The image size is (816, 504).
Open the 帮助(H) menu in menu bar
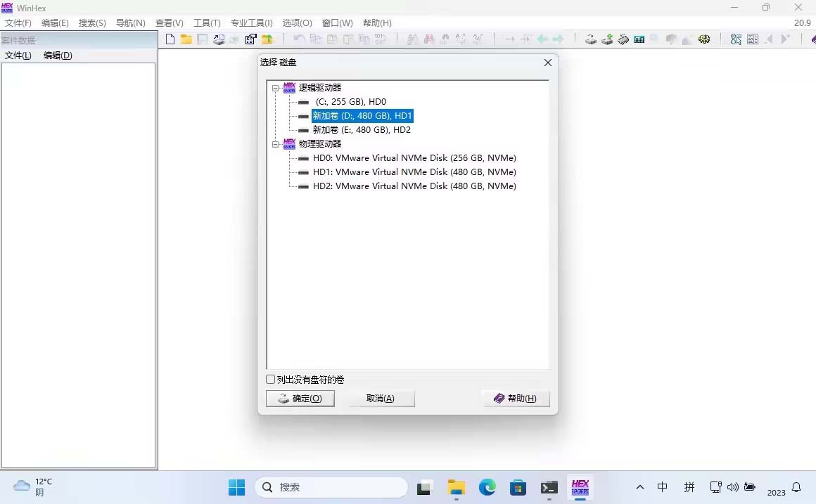pyautogui.click(x=377, y=23)
